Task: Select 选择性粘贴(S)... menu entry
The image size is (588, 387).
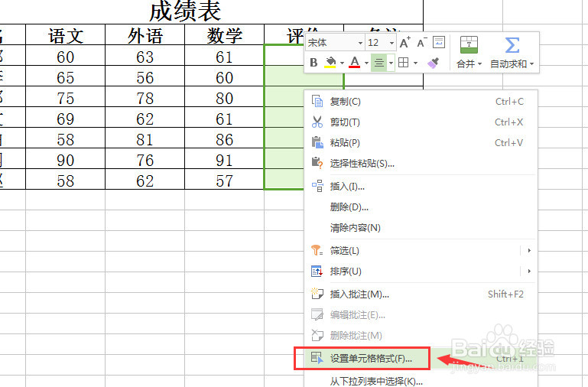Action: 421,164
